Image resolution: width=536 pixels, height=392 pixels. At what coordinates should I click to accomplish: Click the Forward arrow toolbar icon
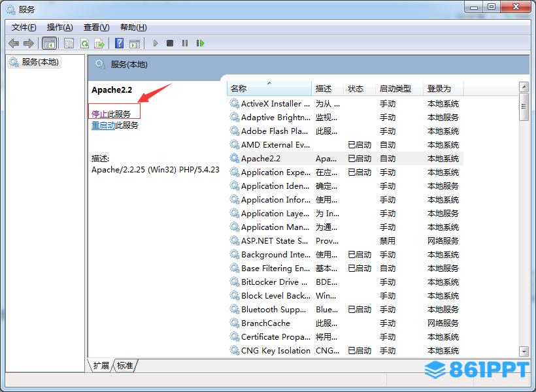tap(28, 43)
